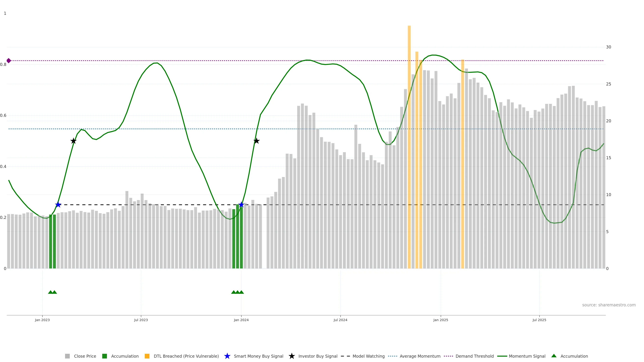Viewport: 644px width, 362px height.
Task: Click the sharemaestro.com source text
Action: click(x=609, y=305)
